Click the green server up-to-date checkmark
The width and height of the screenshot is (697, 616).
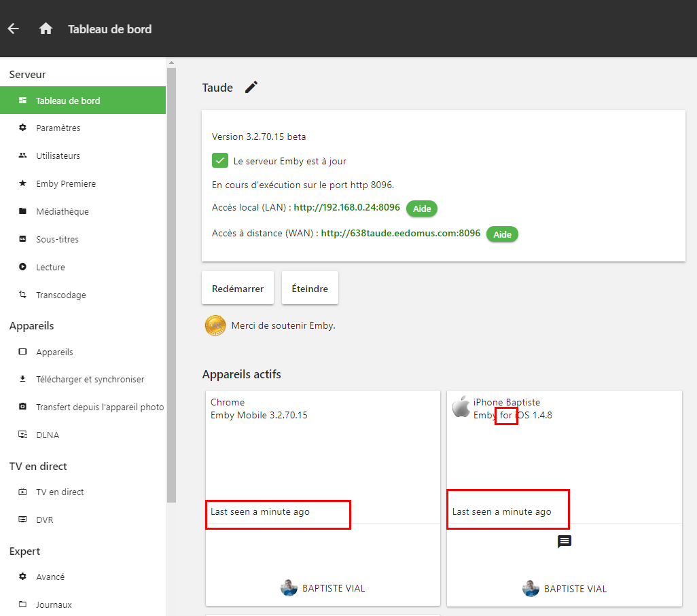pos(220,160)
